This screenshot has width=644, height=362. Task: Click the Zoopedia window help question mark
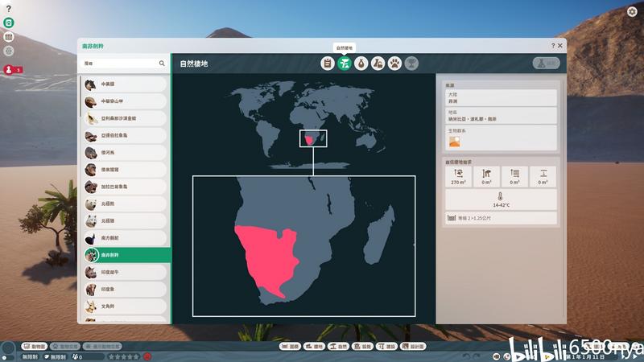pyautogui.click(x=553, y=46)
